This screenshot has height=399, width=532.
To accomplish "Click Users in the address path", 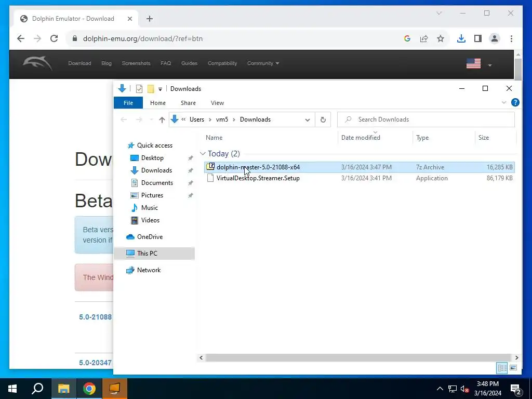I will click(197, 119).
